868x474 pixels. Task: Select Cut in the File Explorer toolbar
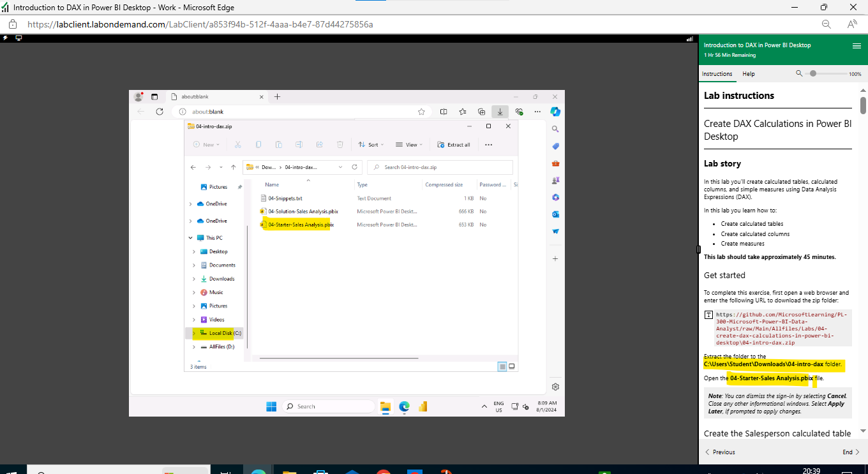pyautogui.click(x=238, y=144)
